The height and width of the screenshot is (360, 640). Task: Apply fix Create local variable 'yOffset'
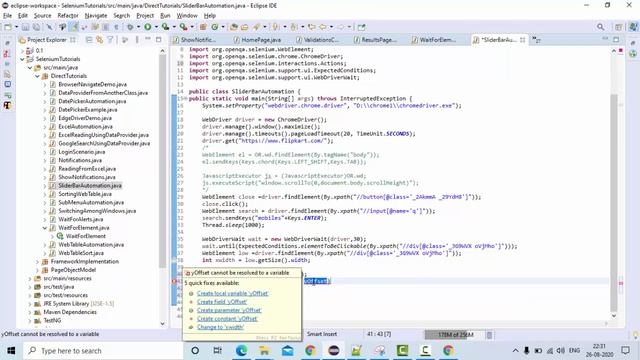point(233,293)
